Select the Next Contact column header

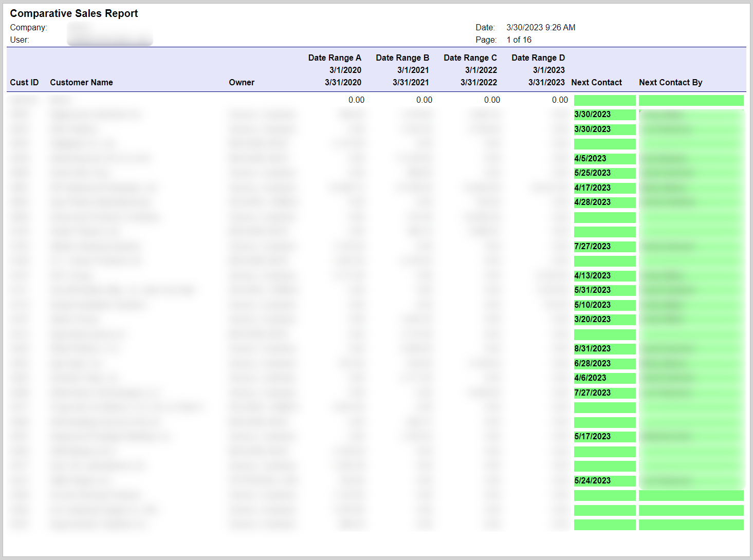596,82
